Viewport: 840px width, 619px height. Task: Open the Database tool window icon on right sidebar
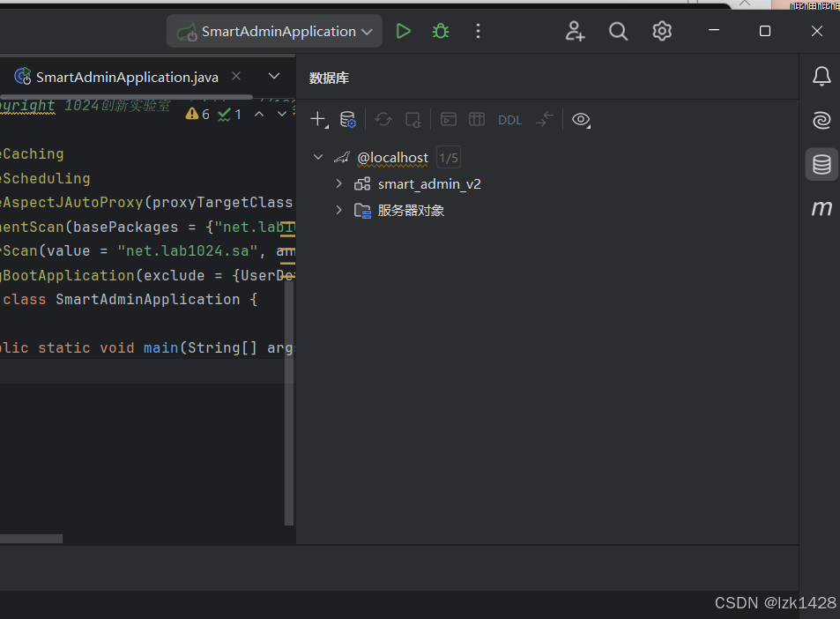pyautogui.click(x=821, y=164)
